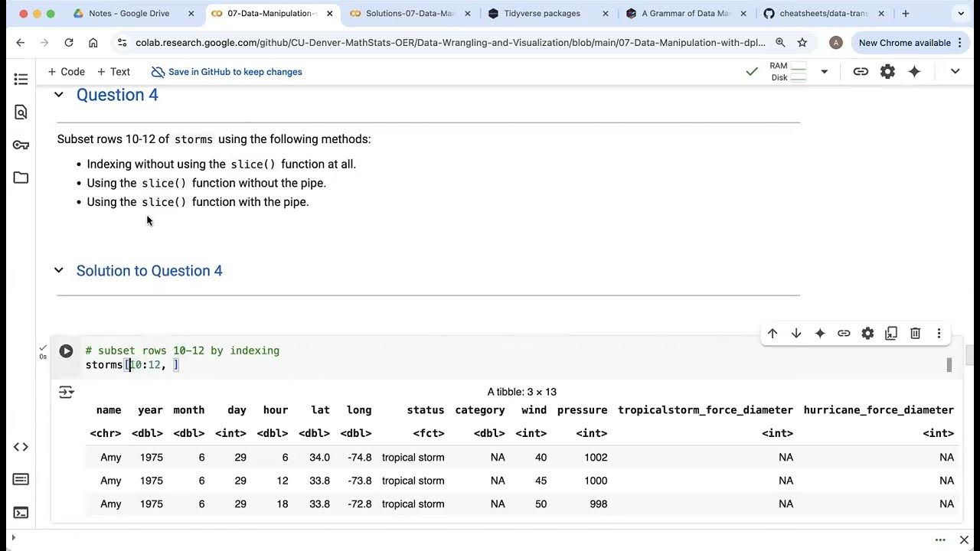Open the terminal panel icon
980x551 pixels.
tap(21, 513)
